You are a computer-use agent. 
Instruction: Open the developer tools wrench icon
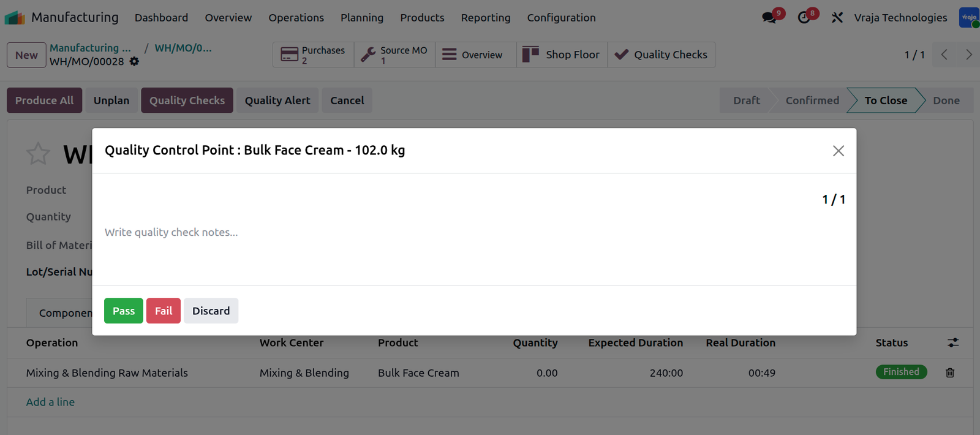(837, 18)
